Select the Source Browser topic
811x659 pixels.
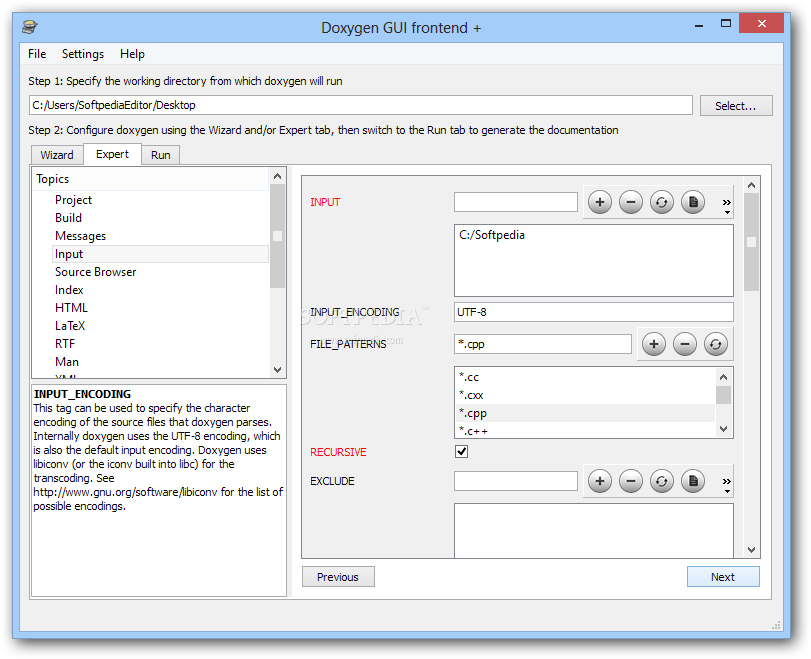pyautogui.click(x=95, y=272)
